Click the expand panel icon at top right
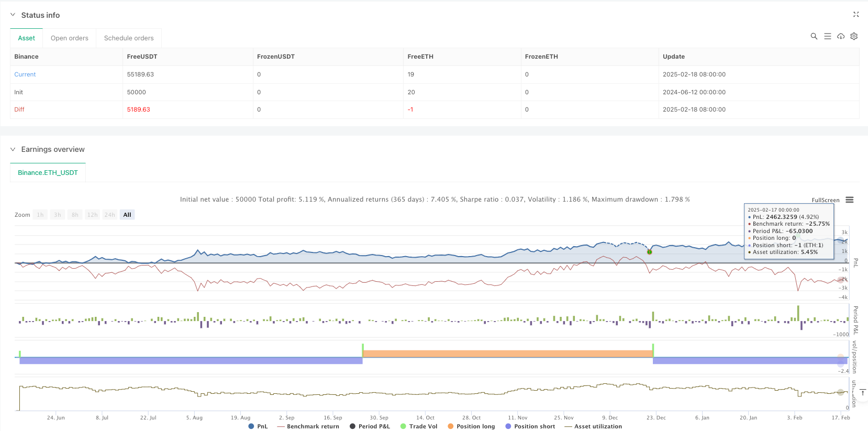Image resolution: width=868 pixels, height=431 pixels. pyautogui.click(x=856, y=15)
